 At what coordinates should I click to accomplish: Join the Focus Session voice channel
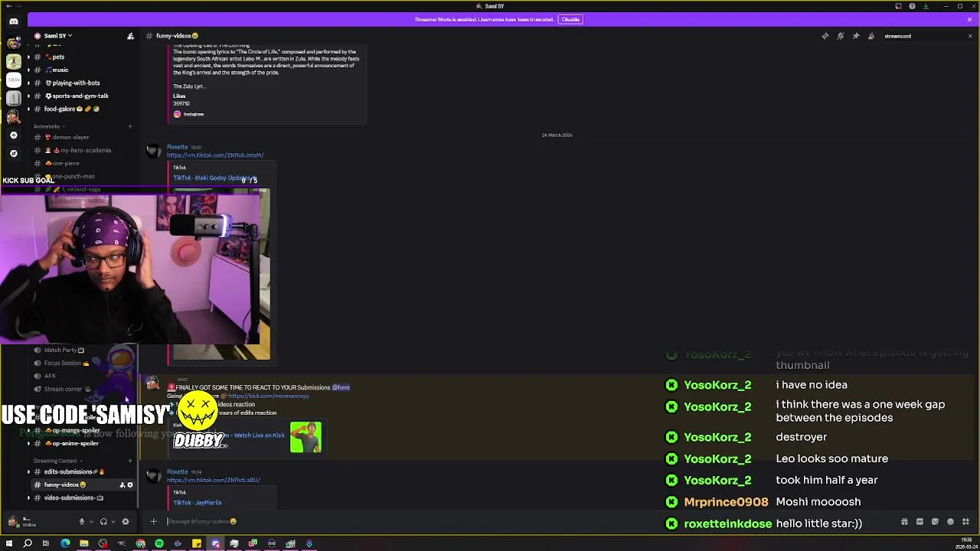pos(83,363)
